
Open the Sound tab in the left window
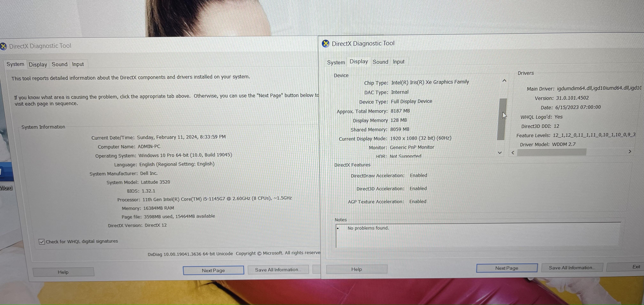[x=59, y=64]
